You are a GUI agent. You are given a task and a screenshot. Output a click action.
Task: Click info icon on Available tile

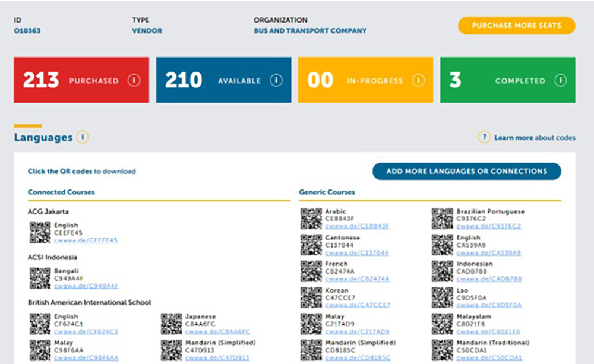point(276,80)
